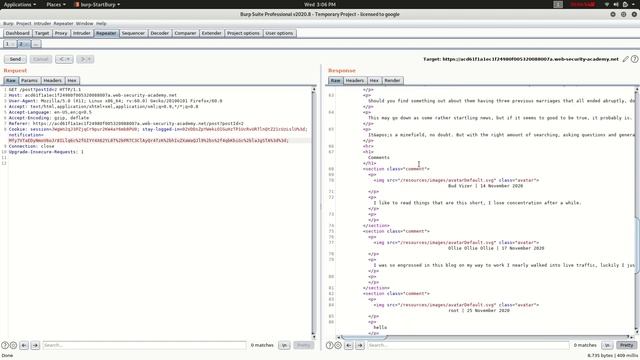Open power icon in system tray
Image resolution: width=640 pixels, height=360 pixels.
tap(625, 4)
